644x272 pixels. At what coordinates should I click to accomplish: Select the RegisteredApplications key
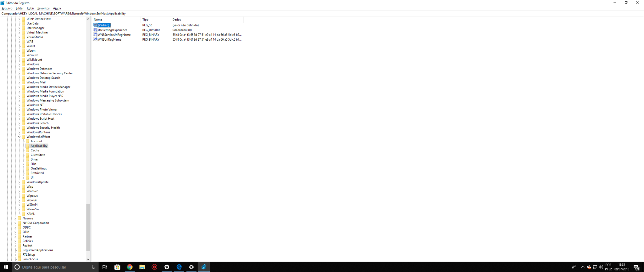tap(38, 250)
